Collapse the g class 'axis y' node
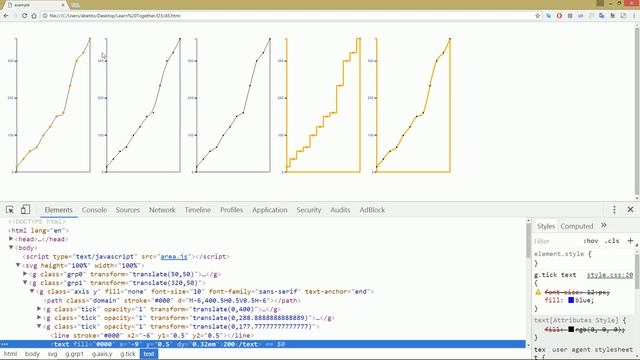Image resolution: width=640 pixels, height=360 pixels. point(32,291)
